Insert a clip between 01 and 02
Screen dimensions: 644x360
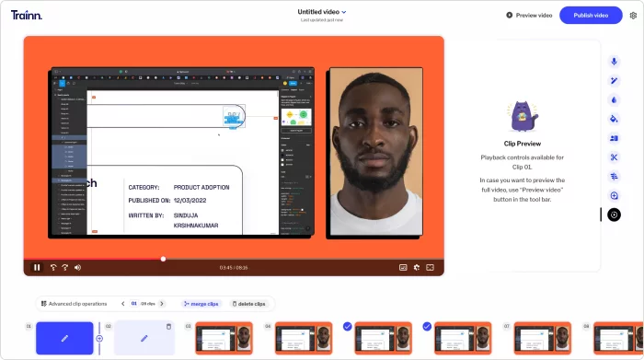99,339
